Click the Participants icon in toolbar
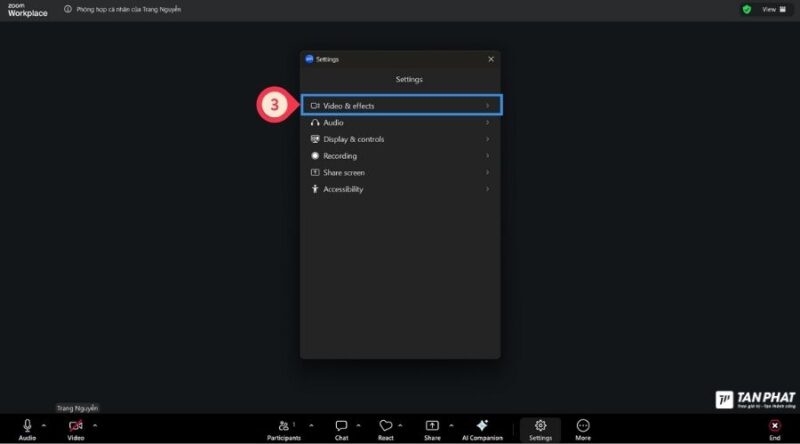This screenshot has height=444, width=800. click(283, 426)
